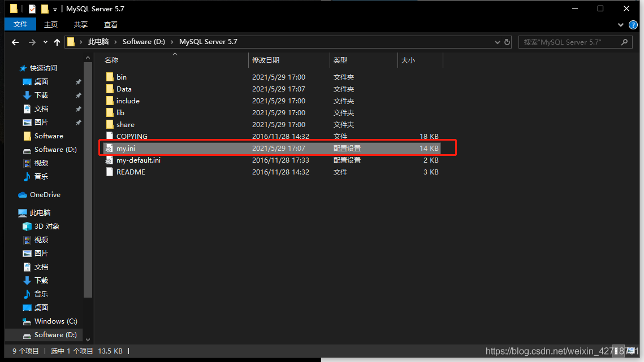Image resolution: width=644 pixels, height=362 pixels.
Task: Go up one folder level
Action: coord(57,42)
